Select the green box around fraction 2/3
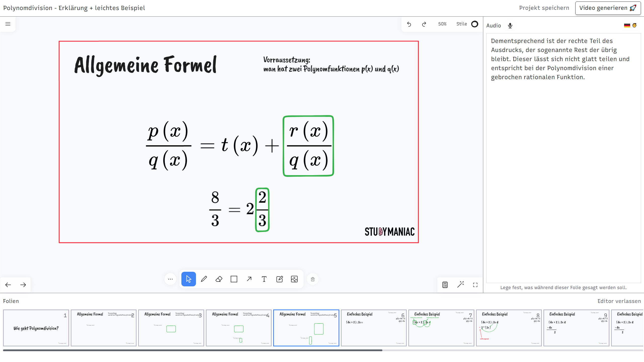Screen dimensions: 644x362 click(x=262, y=209)
